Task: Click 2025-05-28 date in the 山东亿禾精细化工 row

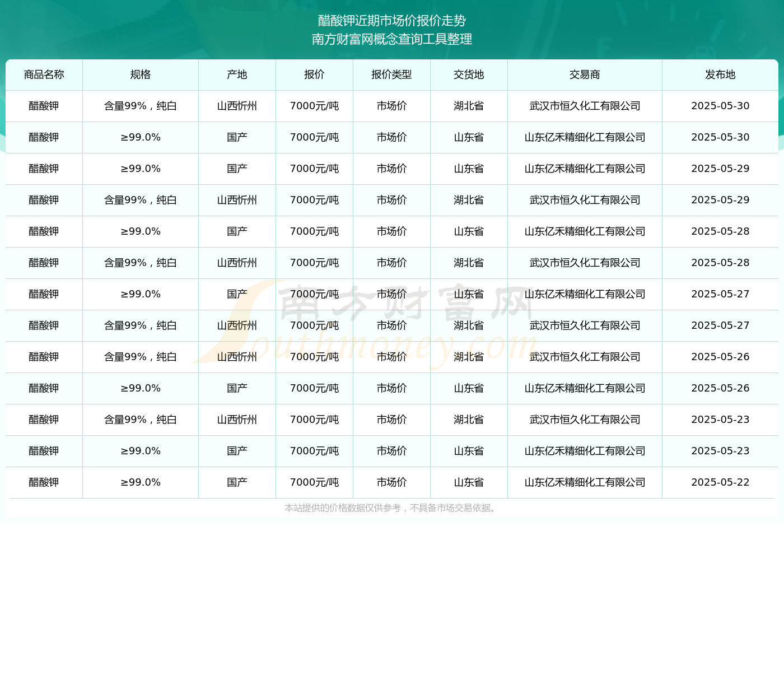Action: point(721,231)
